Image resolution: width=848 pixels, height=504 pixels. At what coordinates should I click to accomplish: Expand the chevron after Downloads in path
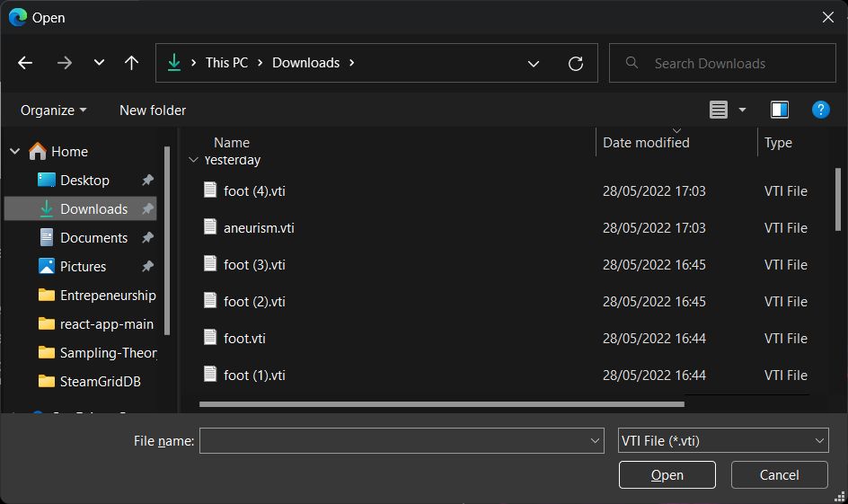[x=351, y=63]
